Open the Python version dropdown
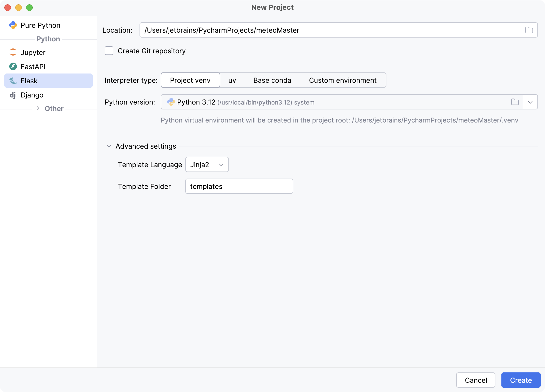Image resolution: width=545 pixels, height=392 pixels. (530, 102)
